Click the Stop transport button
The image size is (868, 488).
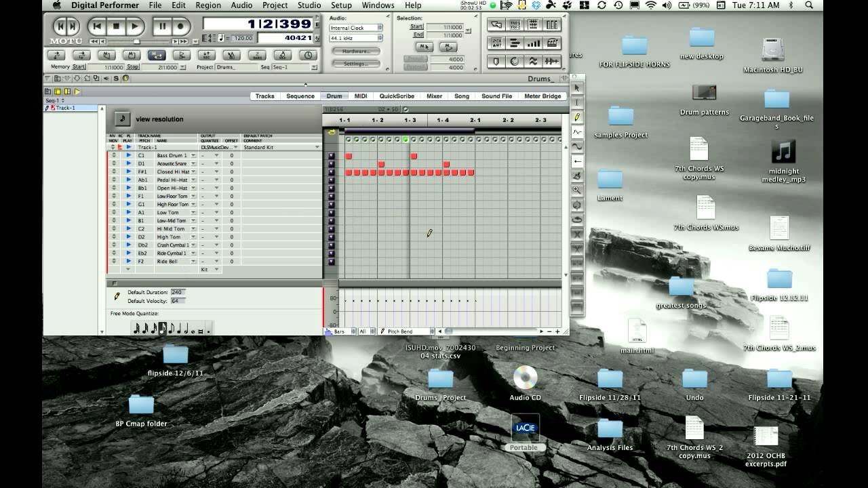pyautogui.click(x=116, y=26)
